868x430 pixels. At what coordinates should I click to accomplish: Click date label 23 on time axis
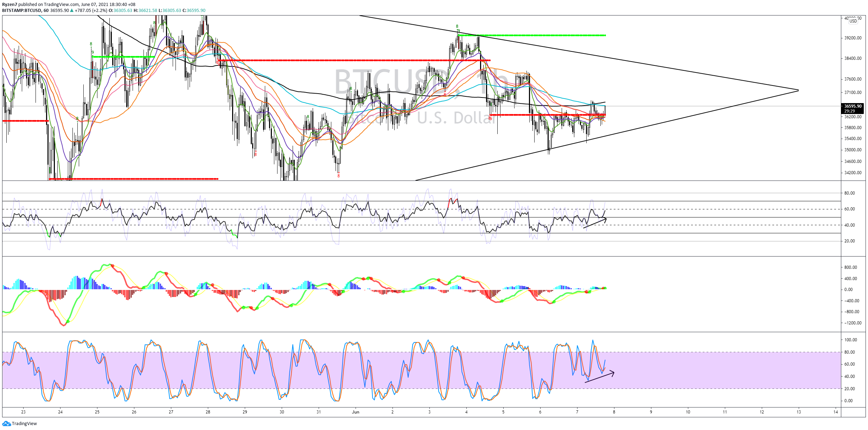23,412
